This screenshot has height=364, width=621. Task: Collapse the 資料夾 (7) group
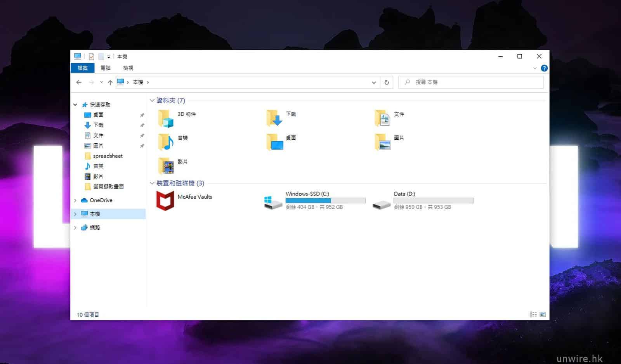click(152, 101)
